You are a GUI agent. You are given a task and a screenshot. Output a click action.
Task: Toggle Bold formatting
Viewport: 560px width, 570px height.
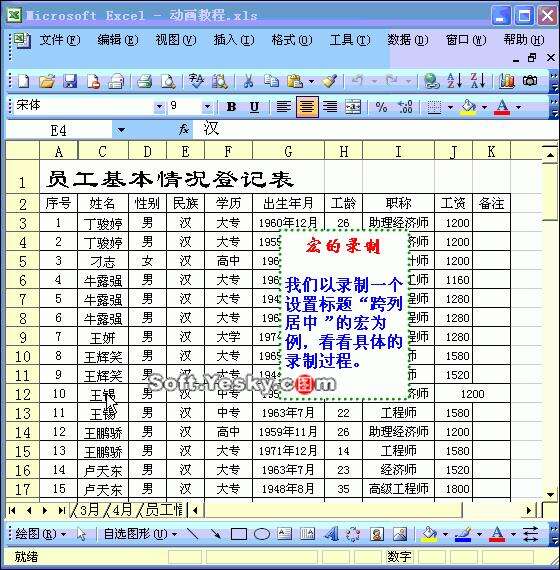click(231, 107)
